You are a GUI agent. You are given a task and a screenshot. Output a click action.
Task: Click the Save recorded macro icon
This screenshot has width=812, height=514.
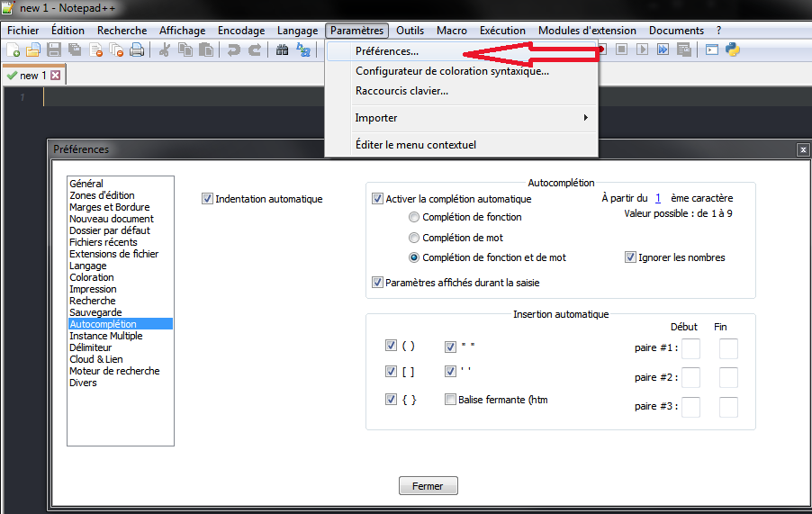click(684, 50)
